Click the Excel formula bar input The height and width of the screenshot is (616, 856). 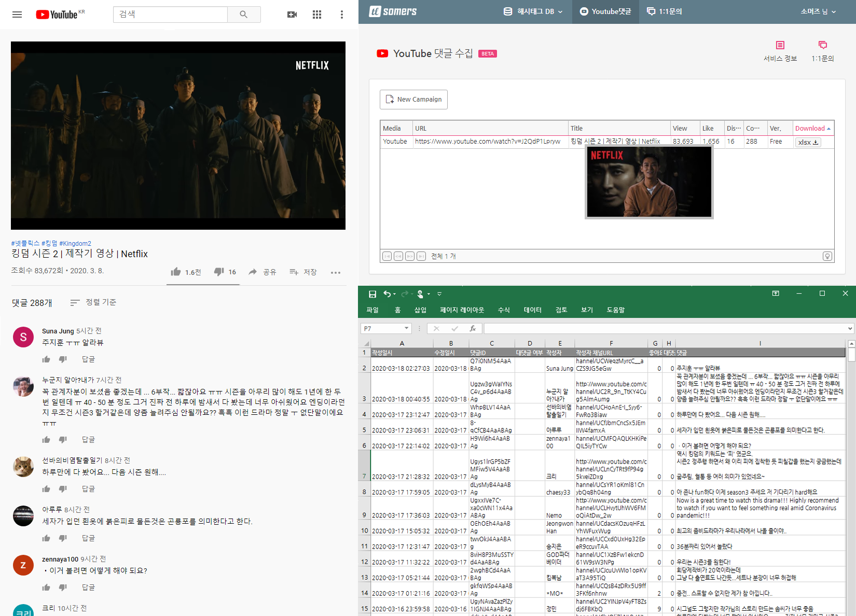pyautogui.click(x=665, y=328)
